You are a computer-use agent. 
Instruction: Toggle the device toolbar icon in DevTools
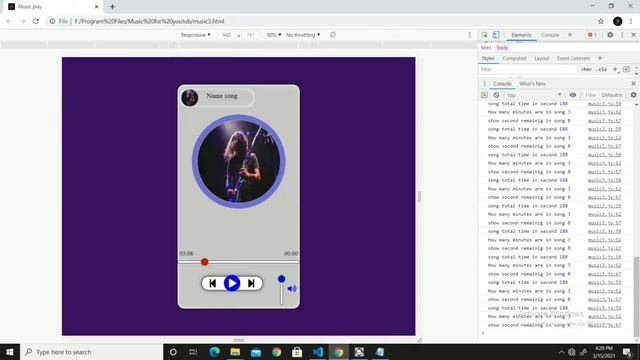click(496, 35)
